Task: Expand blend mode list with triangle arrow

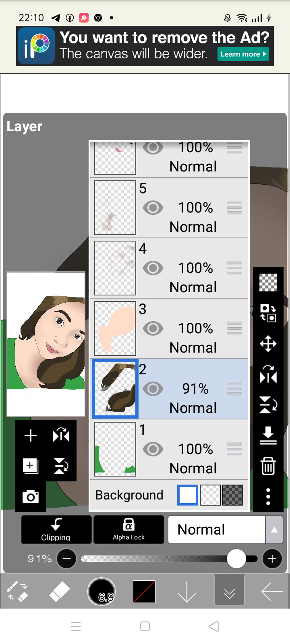Action: click(274, 530)
